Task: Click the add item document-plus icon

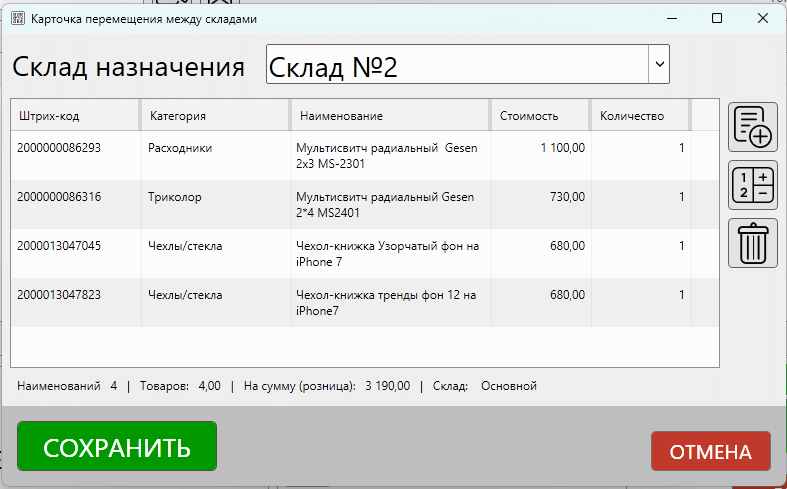Action: [752, 127]
